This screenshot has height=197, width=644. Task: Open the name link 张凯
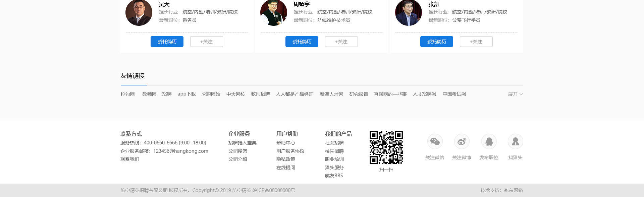tap(434, 4)
